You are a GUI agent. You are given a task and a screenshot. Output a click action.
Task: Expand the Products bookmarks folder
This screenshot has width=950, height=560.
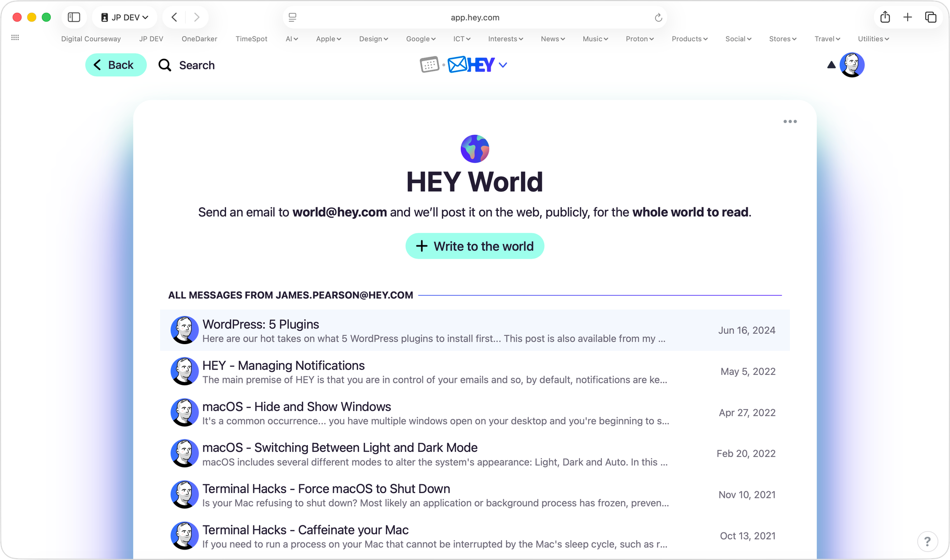click(x=690, y=39)
